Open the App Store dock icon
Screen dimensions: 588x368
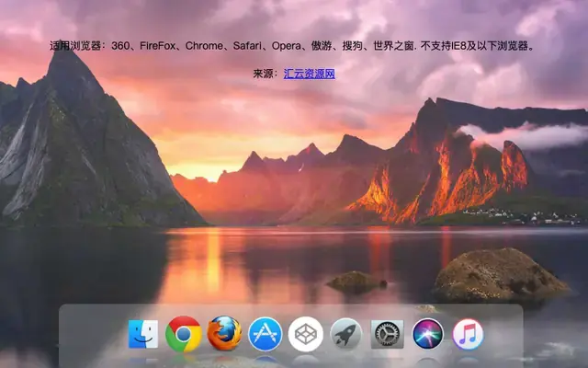pos(266,334)
